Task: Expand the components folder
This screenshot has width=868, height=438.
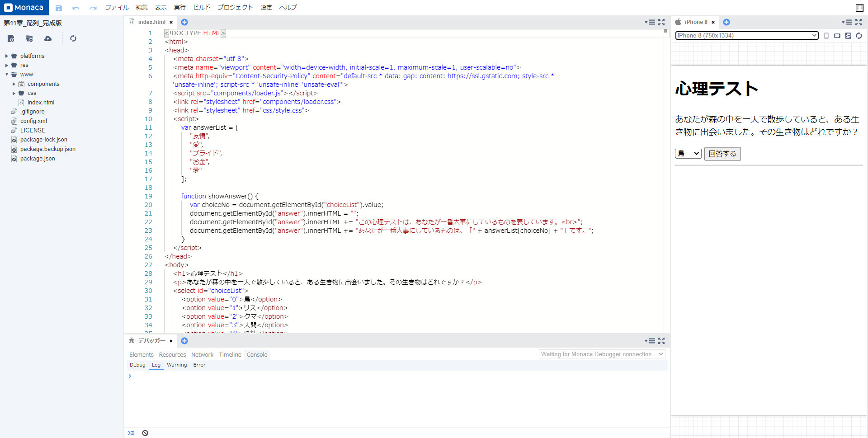Action: tap(14, 84)
